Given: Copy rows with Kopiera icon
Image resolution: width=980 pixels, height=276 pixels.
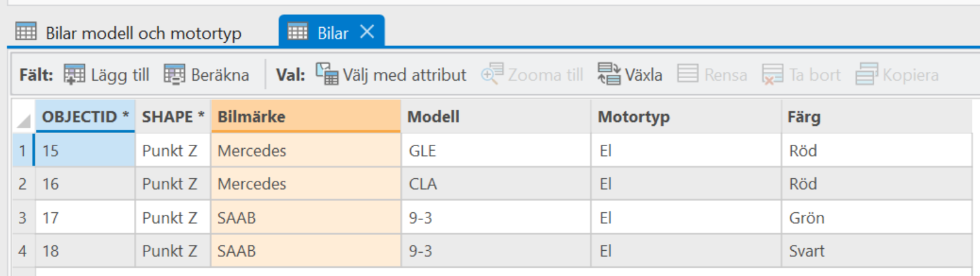Looking at the screenshot, I should (x=866, y=75).
